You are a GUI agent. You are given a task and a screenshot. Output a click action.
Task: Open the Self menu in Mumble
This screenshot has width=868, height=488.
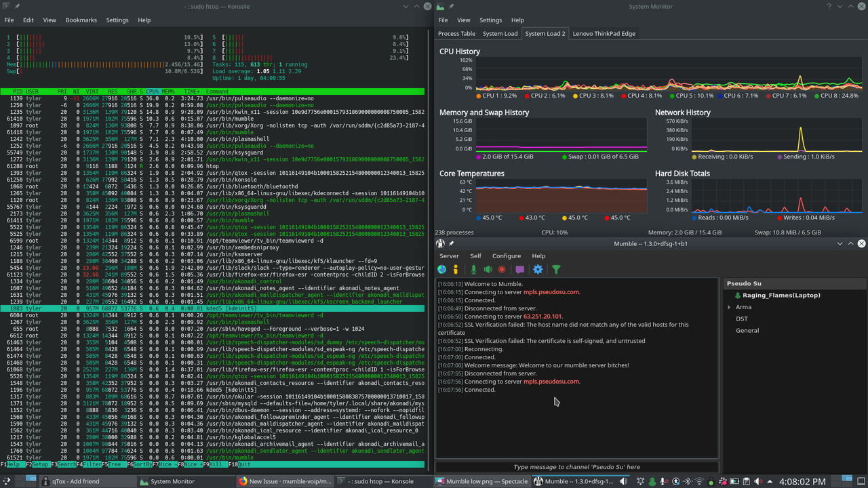coord(475,256)
